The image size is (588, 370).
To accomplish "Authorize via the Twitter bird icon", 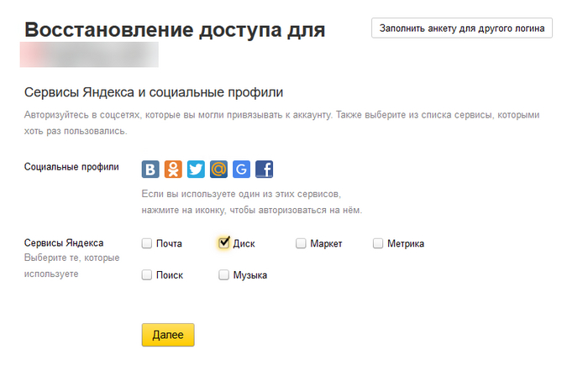I will pyautogui.click(x=196, y=169).
